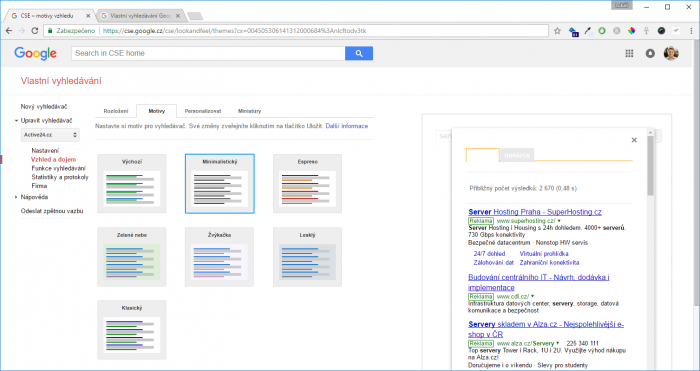Open the Rozložení tab

tap(116, 111)
